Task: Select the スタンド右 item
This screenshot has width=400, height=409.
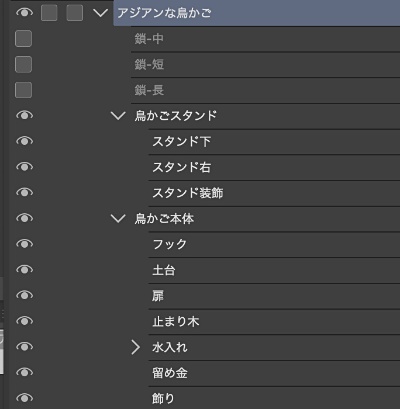Action: pyautogui.click(x=274, y=167)
